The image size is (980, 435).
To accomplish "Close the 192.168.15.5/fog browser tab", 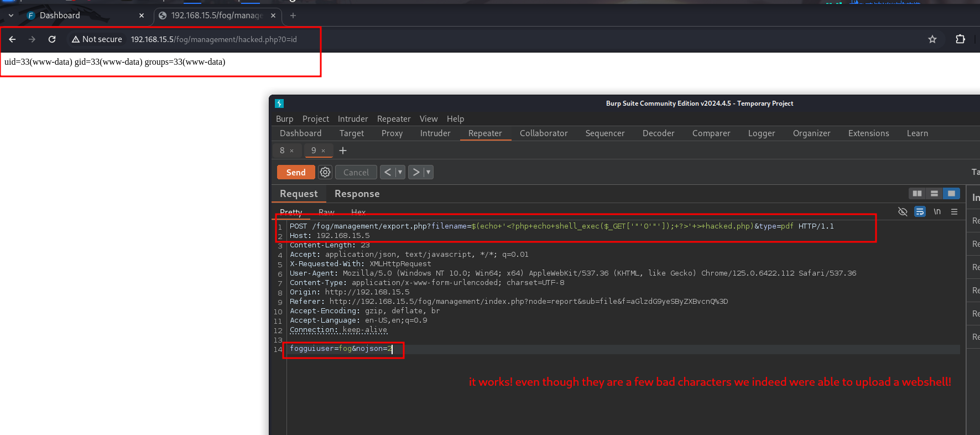I will point(273,15).
